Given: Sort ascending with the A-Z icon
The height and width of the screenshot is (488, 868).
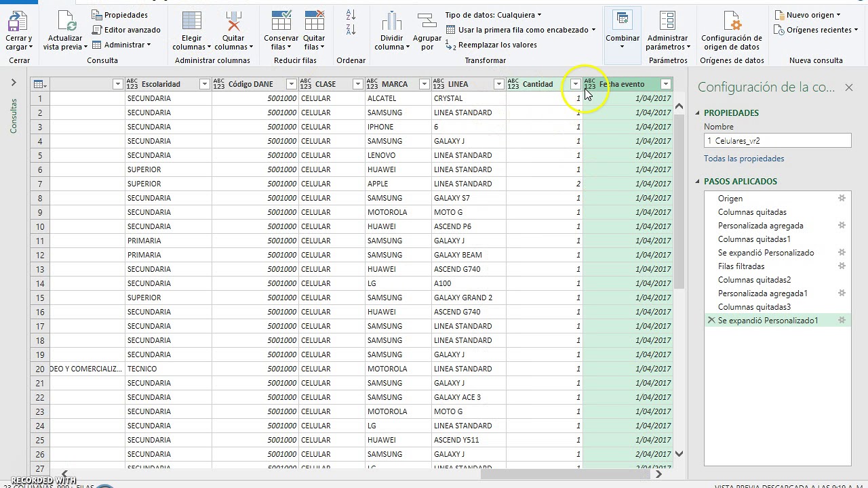Looking at the screenshot, I should pyautogui.click(x=351, y=15).
